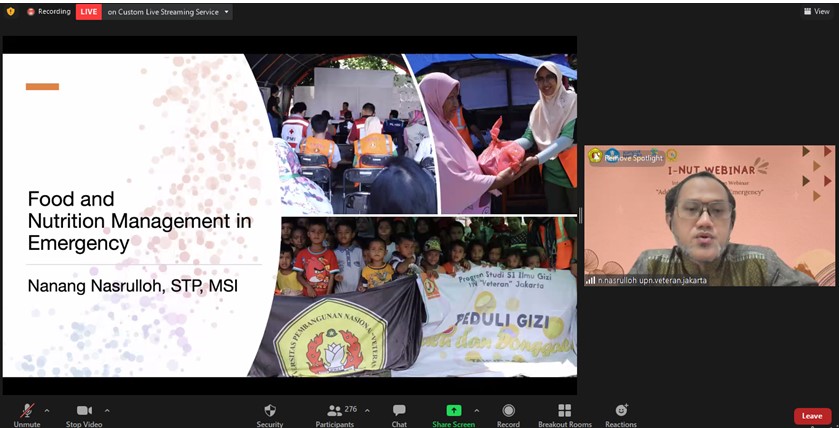The image size is (839, 428).
Task: Open the Security shield menu
Action: tap(270, 416)
